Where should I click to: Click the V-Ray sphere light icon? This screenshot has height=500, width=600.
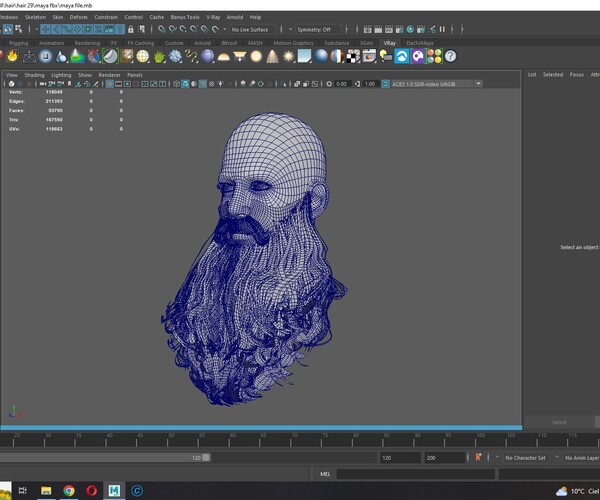256,56
